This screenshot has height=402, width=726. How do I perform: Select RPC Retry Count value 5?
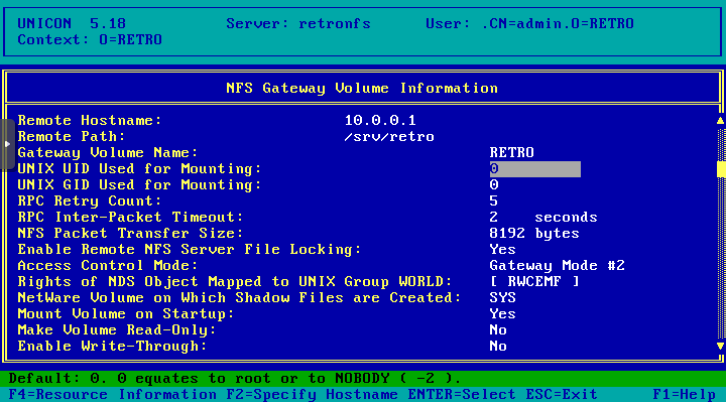coord(494,201)
